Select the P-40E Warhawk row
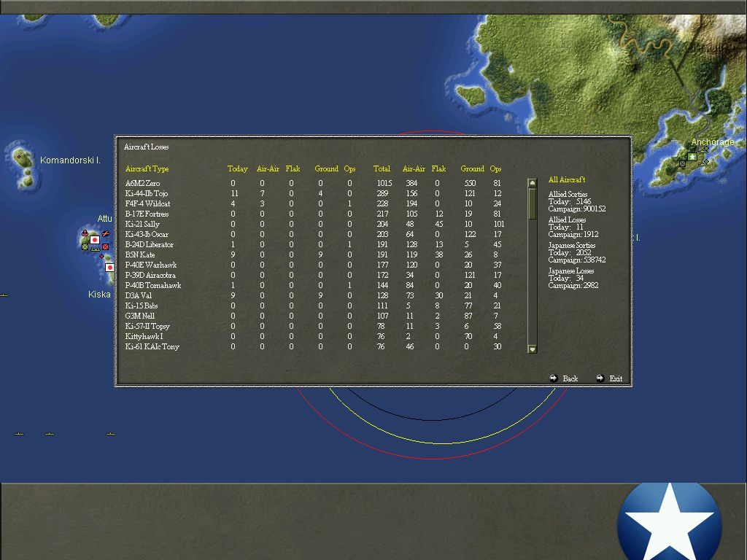The height and width of the screenshot is (560, 747). coord(314,265)
